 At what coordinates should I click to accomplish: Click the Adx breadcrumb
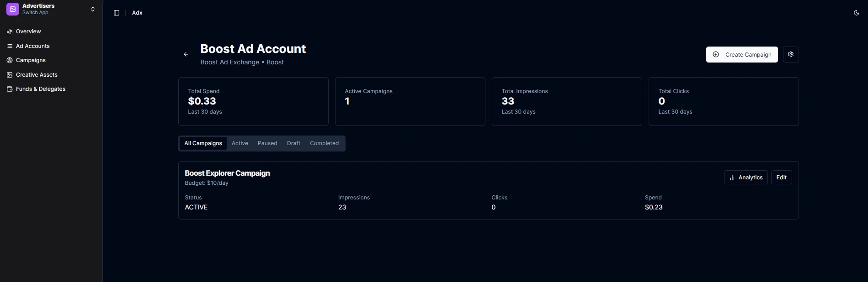137,13
